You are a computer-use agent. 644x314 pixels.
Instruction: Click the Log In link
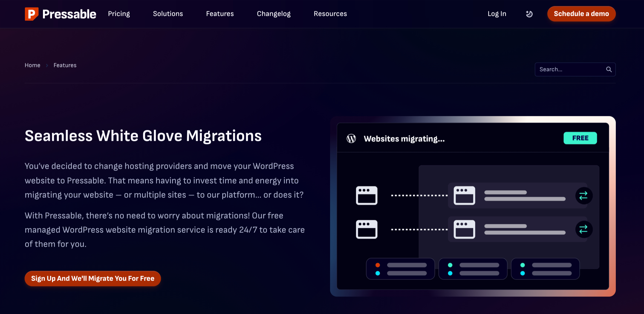tap(497, 14)
